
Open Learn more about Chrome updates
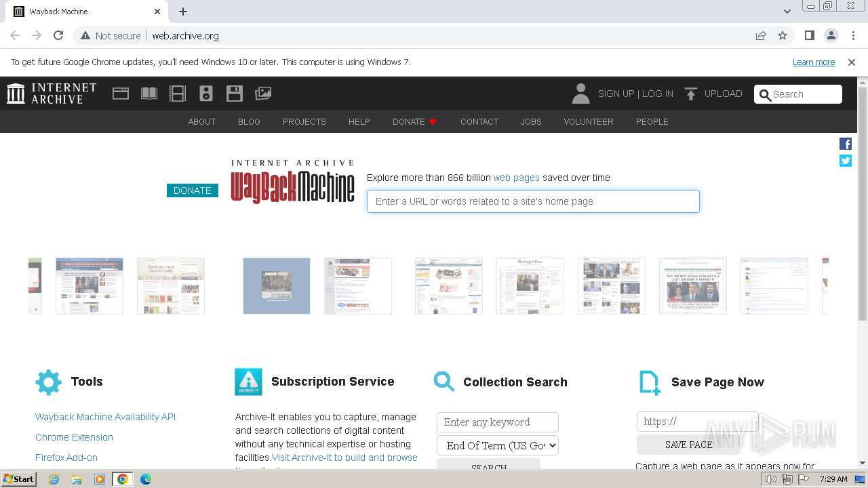(x=814, y=62)
